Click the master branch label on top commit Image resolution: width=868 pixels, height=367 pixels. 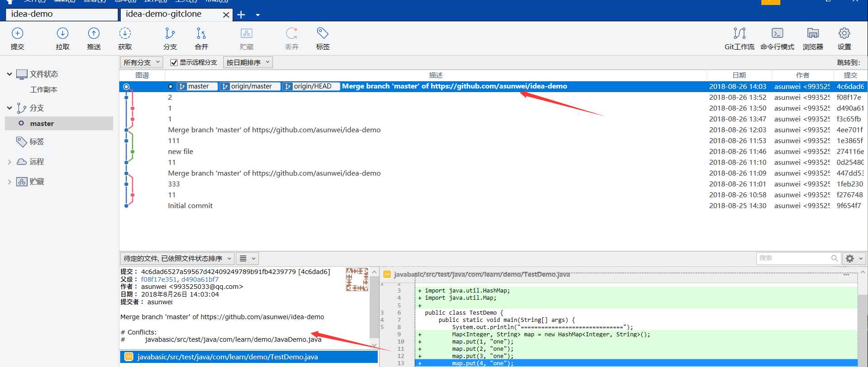pyautogui.click(x=197, y=86)
